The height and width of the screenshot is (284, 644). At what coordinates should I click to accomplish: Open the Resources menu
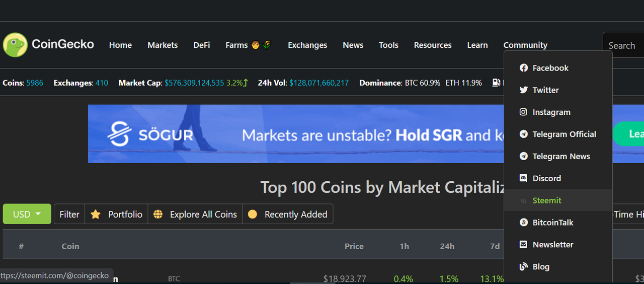tap(433, 45)
